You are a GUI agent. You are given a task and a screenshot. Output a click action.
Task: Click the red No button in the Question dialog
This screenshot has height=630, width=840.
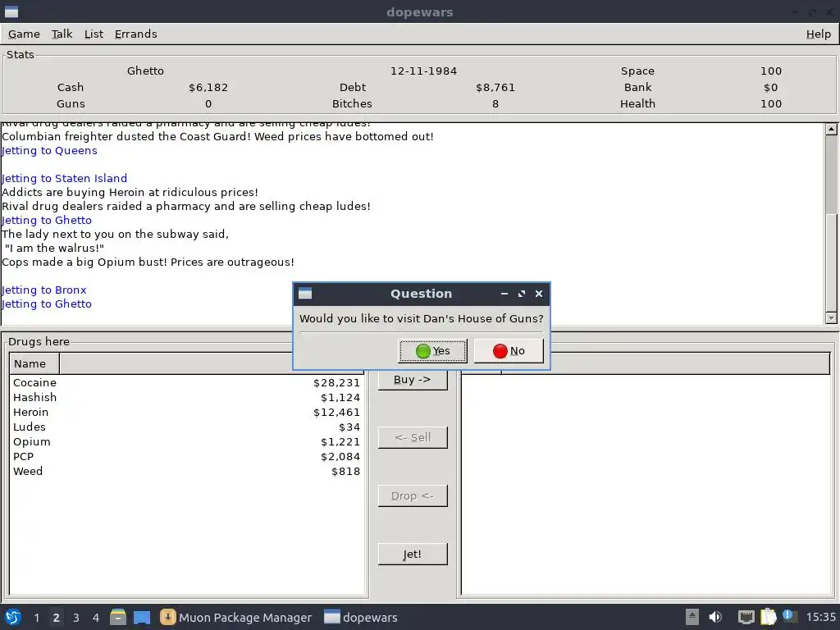point(509,351)
